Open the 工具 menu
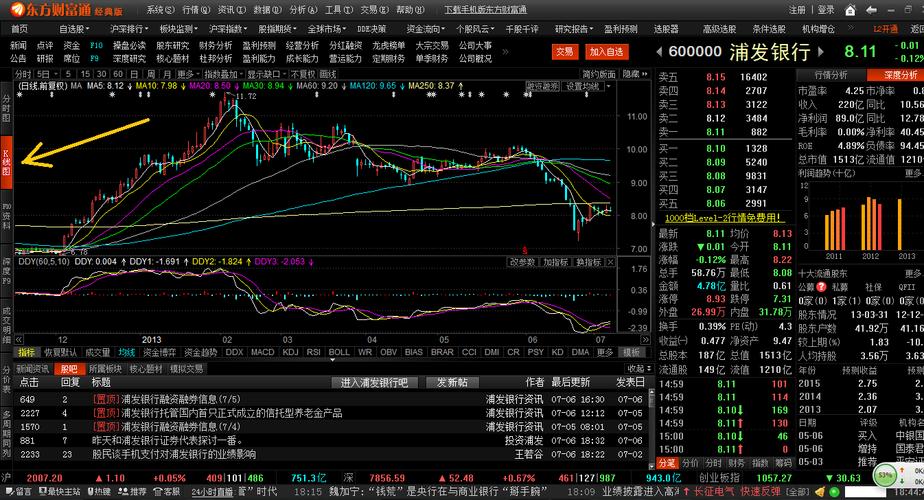 [339, 10]
